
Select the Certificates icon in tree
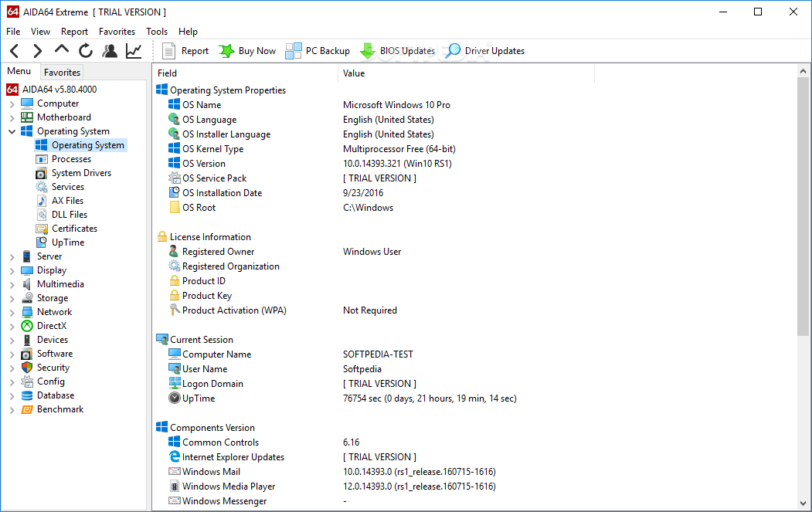[x=42, y=229]
